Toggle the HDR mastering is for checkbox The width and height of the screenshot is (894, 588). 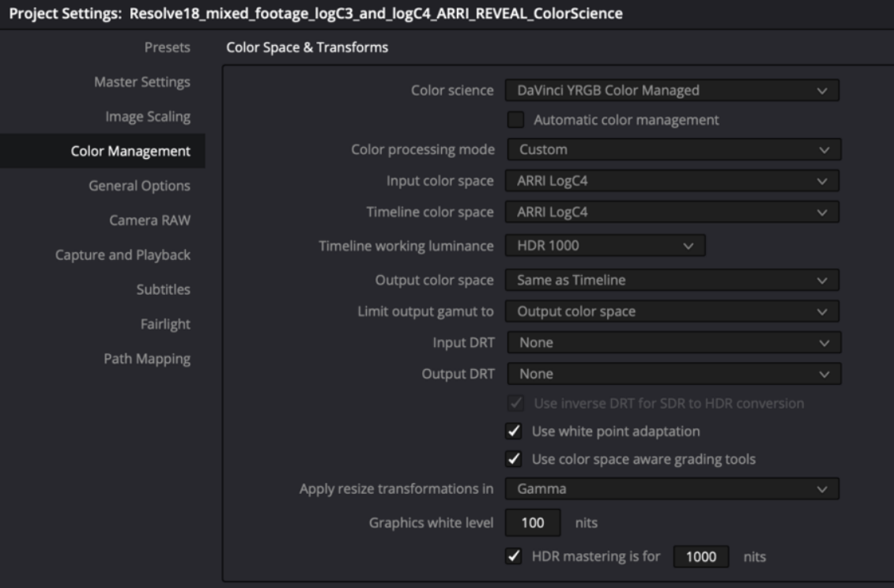(514, 556)
